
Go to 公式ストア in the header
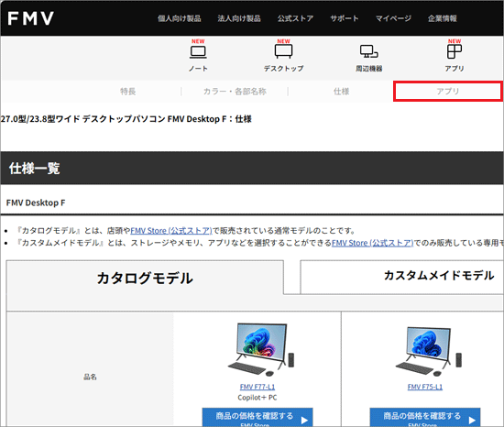[295, 18]
